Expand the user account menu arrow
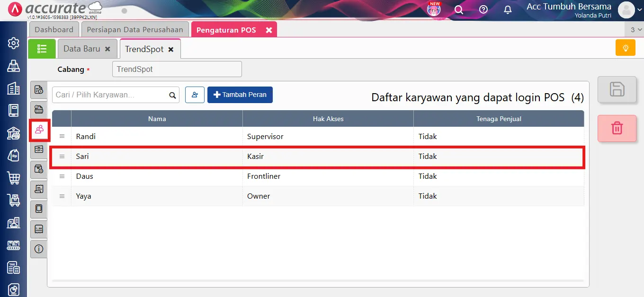Image resolution: width=644 pixels, height=297 pixels. click(x=640, y=10)
